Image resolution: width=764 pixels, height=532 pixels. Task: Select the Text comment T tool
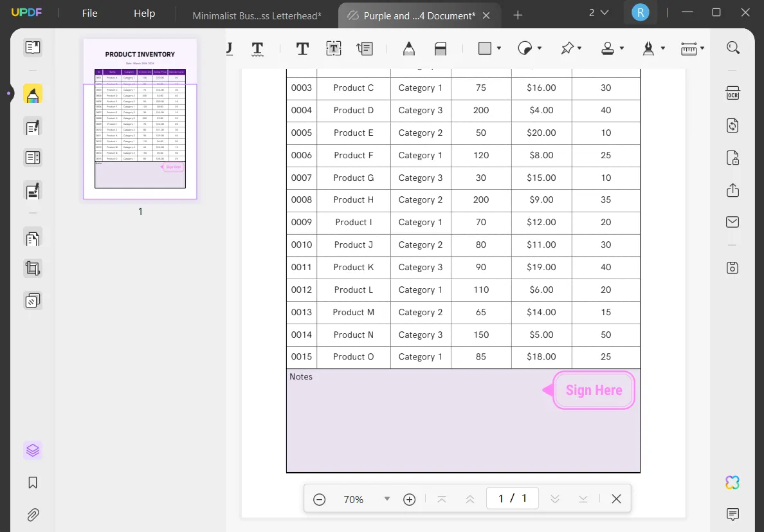pos(302,48)
